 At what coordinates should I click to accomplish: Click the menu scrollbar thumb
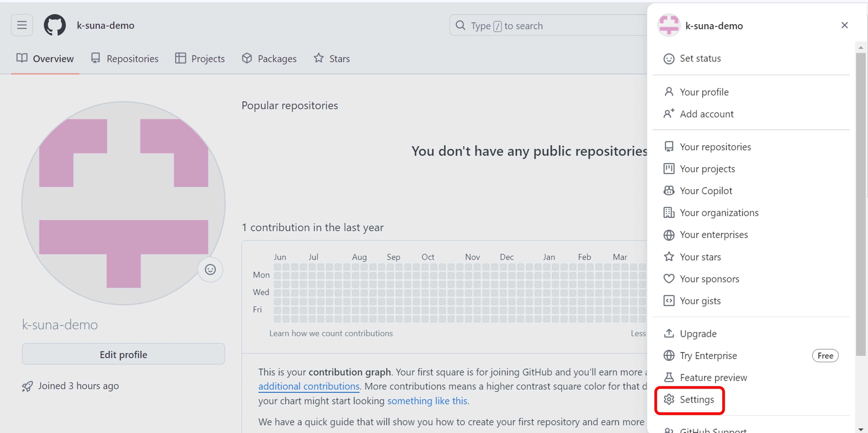coord(861,204)
